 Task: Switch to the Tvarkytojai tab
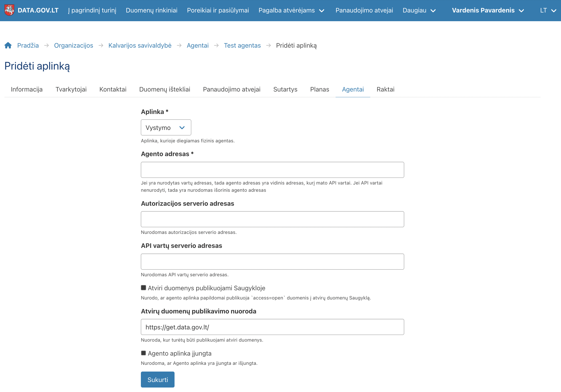pos(71,89)
